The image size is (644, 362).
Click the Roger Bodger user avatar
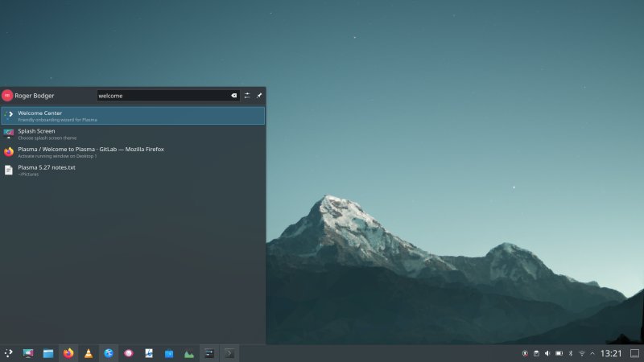pos(7,96)
